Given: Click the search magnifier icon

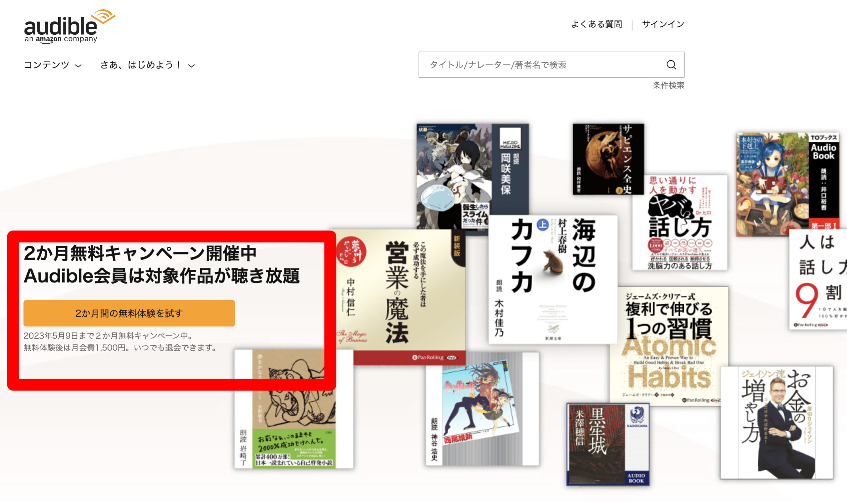Looking at the screenshot, I should 671,65.
